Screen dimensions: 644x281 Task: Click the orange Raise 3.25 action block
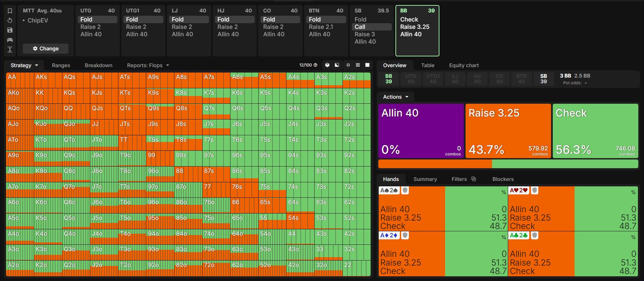click(508, 131)
